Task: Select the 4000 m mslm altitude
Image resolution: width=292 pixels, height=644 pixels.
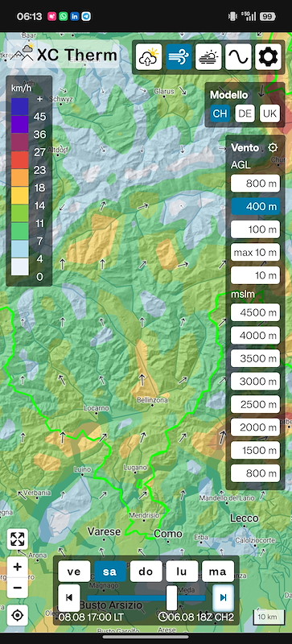Action: coord(256,336)
